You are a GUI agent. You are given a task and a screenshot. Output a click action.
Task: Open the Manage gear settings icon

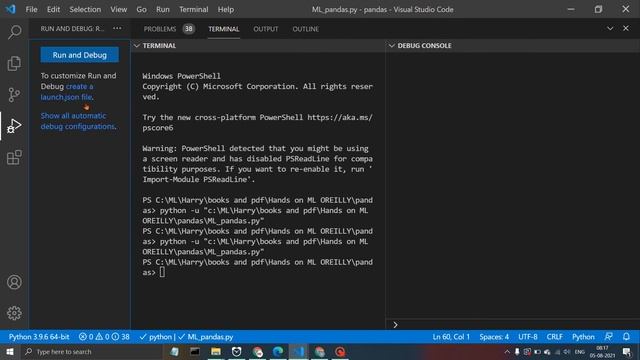click(14, 313)
